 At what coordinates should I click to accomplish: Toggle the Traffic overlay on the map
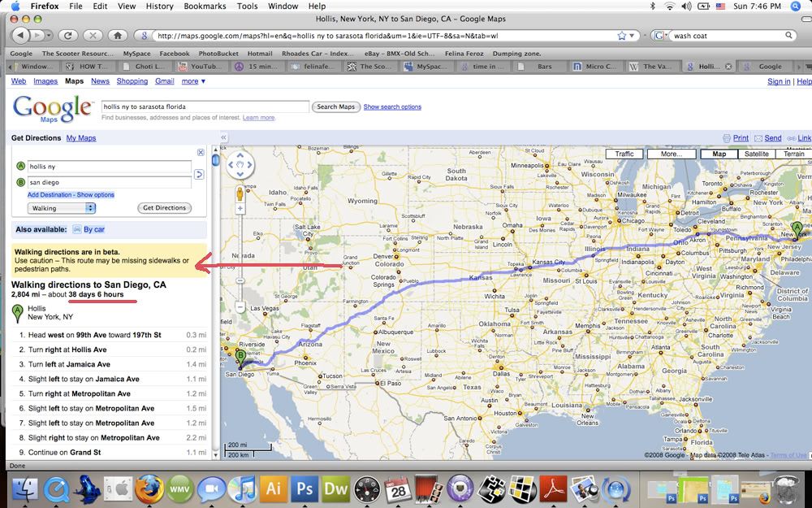coord(624,154)
